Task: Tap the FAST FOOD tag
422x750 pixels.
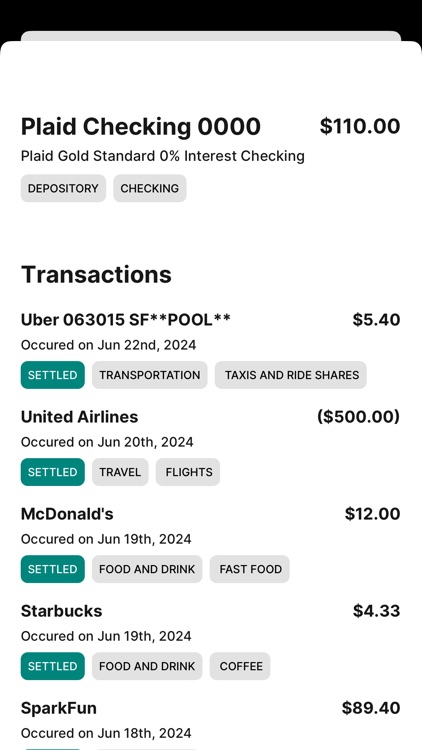Action: pos(250,569)
